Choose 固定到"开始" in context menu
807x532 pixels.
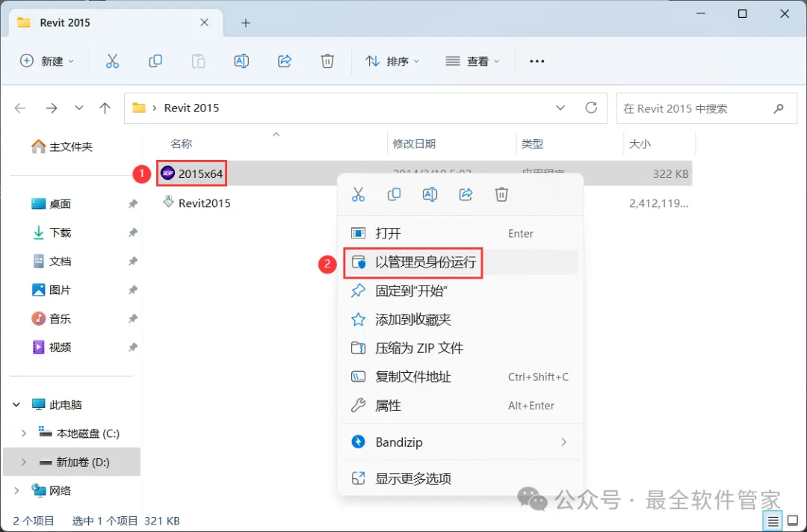[459, 291]
